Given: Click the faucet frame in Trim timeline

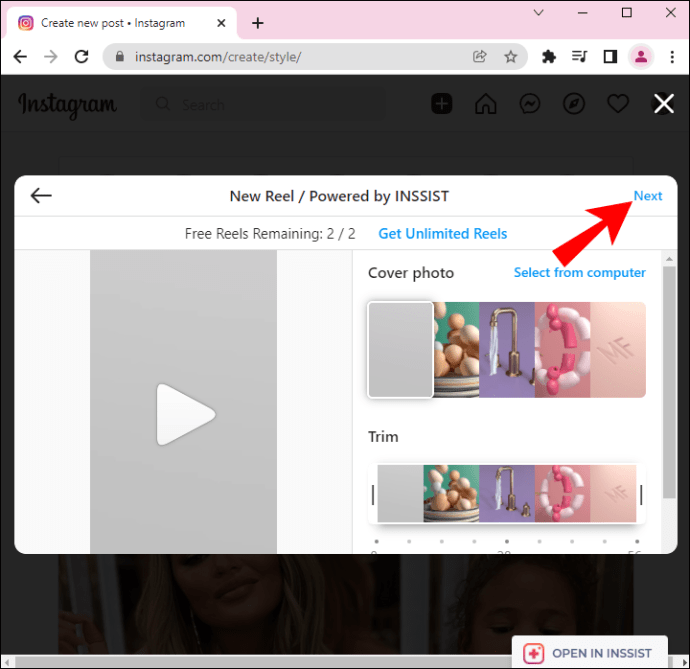Looking at the screenshot, I should (x=507, y=493).
